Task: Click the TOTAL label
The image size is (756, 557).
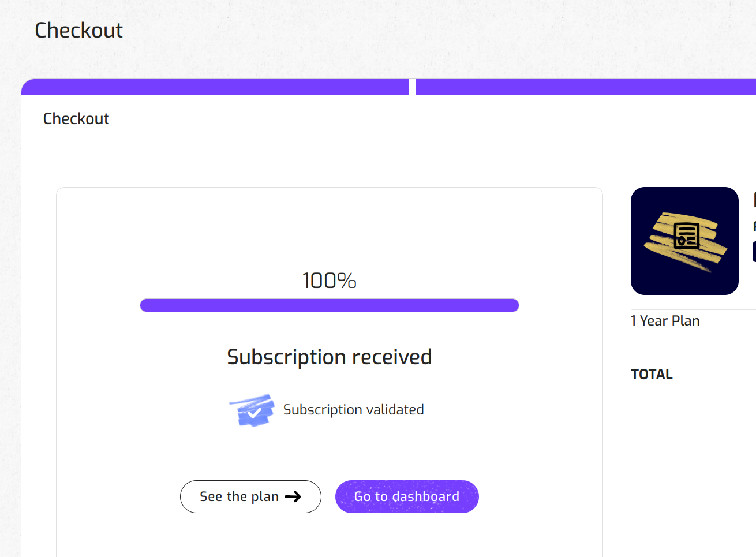Action: pyautogui.click(x=652, y=375)
